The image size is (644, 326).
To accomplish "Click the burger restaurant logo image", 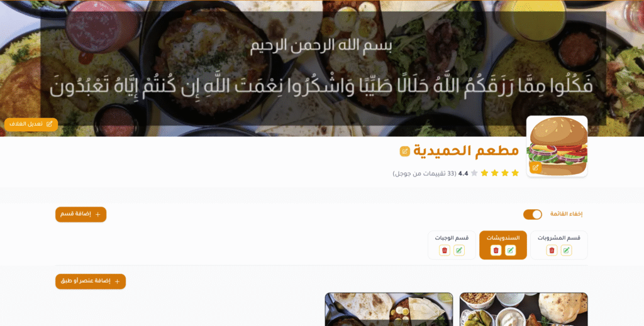I will point(557,146).
